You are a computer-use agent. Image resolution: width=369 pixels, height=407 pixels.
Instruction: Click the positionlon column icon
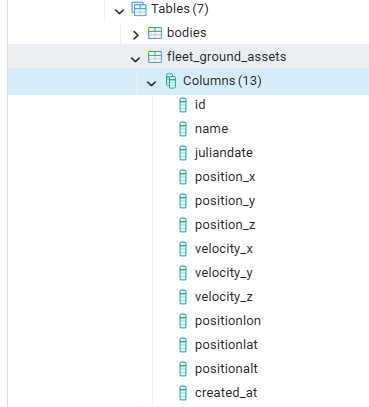(x=183, y=321)
